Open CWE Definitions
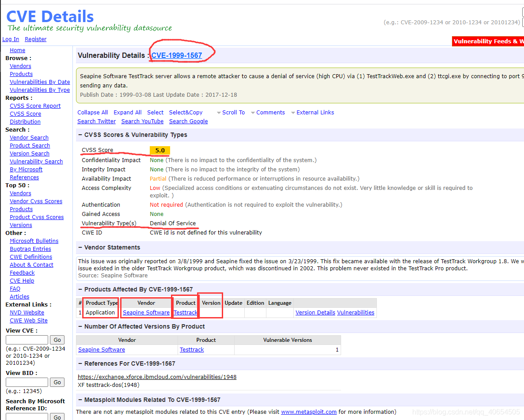524x420 pixels. 31,257
